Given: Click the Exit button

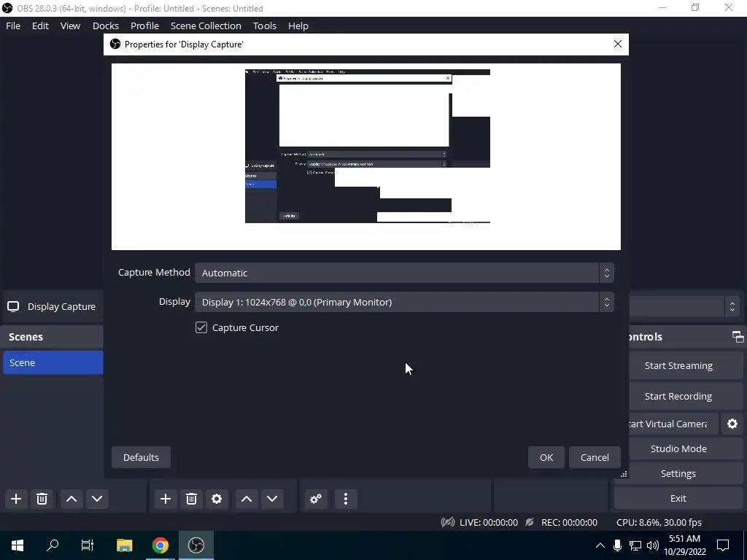Looking at the screenshot, I should [x=678, y=498].
